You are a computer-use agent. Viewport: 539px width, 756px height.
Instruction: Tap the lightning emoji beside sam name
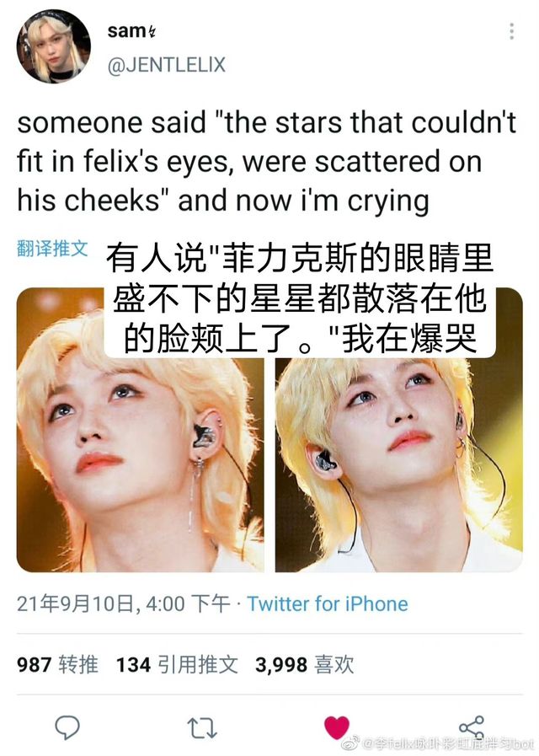[x=152, y=32]
